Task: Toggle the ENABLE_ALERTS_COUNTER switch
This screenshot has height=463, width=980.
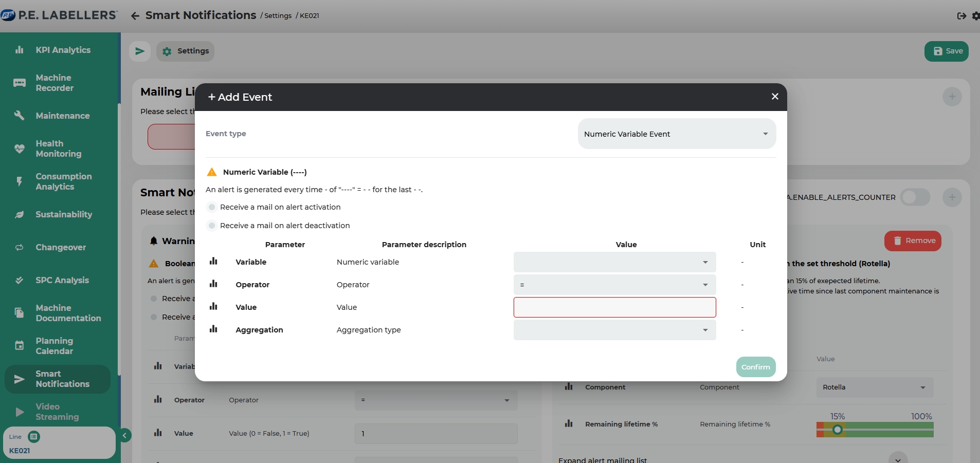Action: pyautogui.click(x=915, y=197)
